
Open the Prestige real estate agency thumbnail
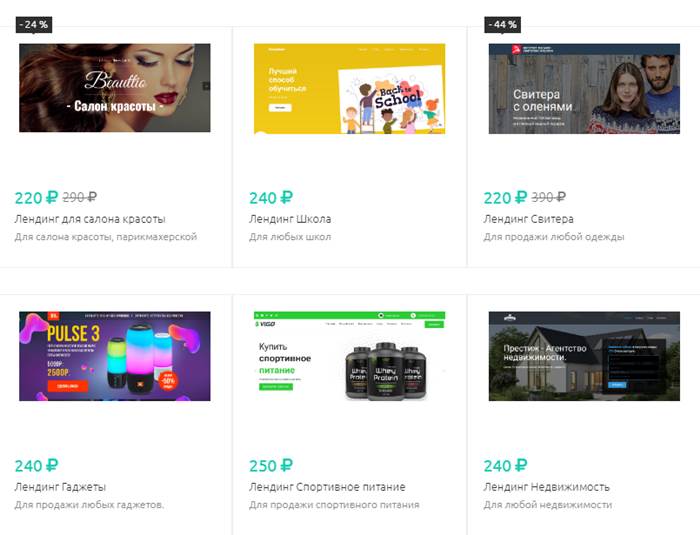pyautogui.click(x=584, y=356)
